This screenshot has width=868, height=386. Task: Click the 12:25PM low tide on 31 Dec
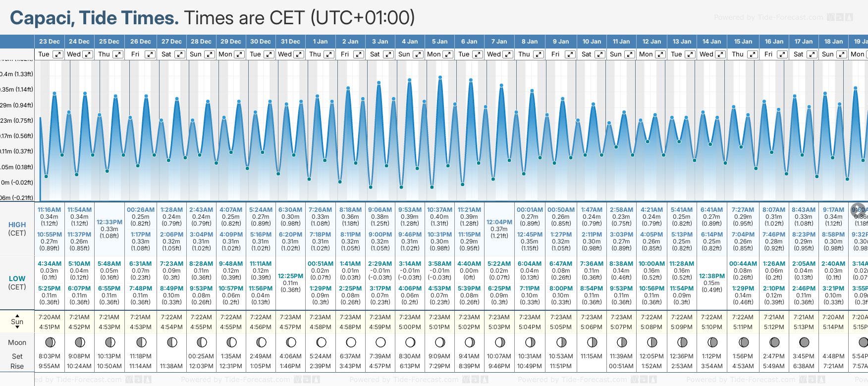[x=290, y=276]
